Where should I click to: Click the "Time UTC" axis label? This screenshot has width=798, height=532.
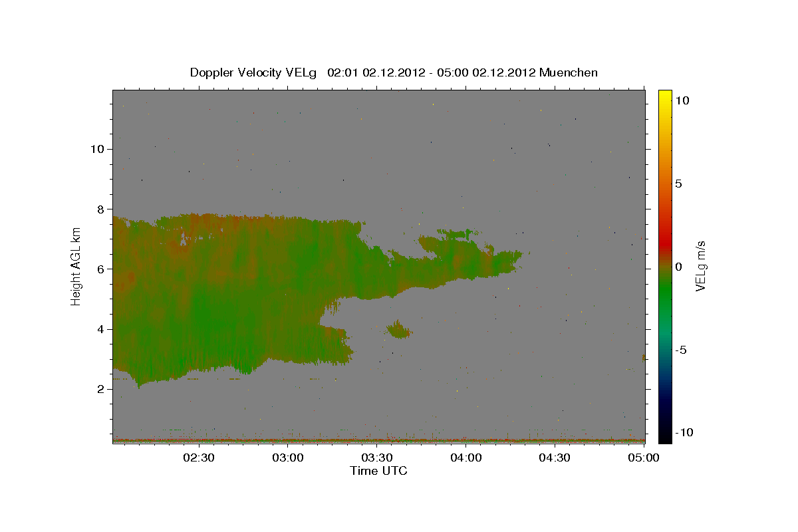(378, 471)
